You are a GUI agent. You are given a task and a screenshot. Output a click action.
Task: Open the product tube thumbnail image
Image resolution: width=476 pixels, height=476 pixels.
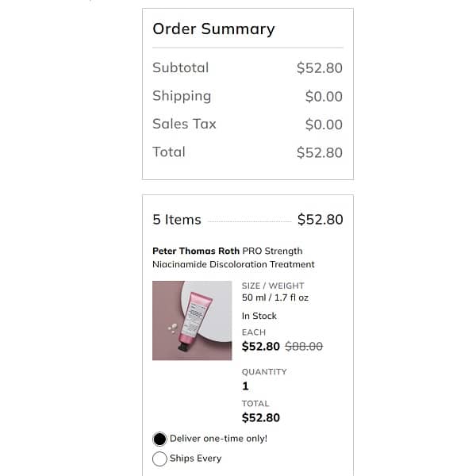192,321
